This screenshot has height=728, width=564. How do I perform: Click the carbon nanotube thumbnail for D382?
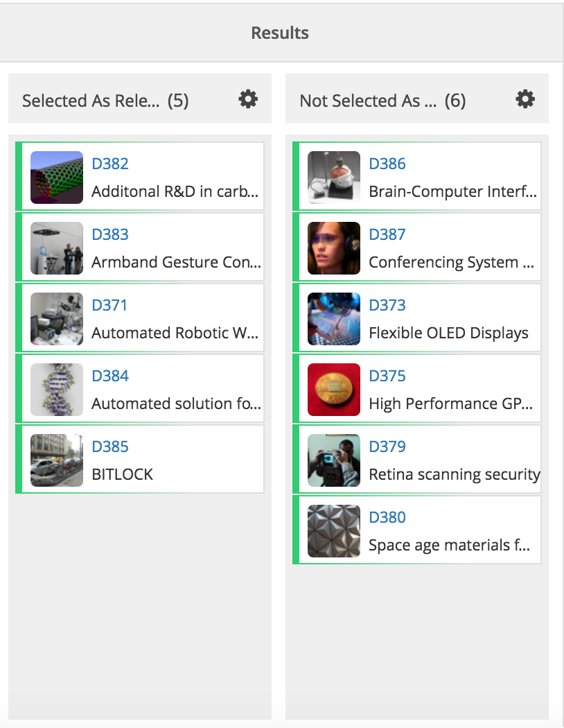click(57, 177)
